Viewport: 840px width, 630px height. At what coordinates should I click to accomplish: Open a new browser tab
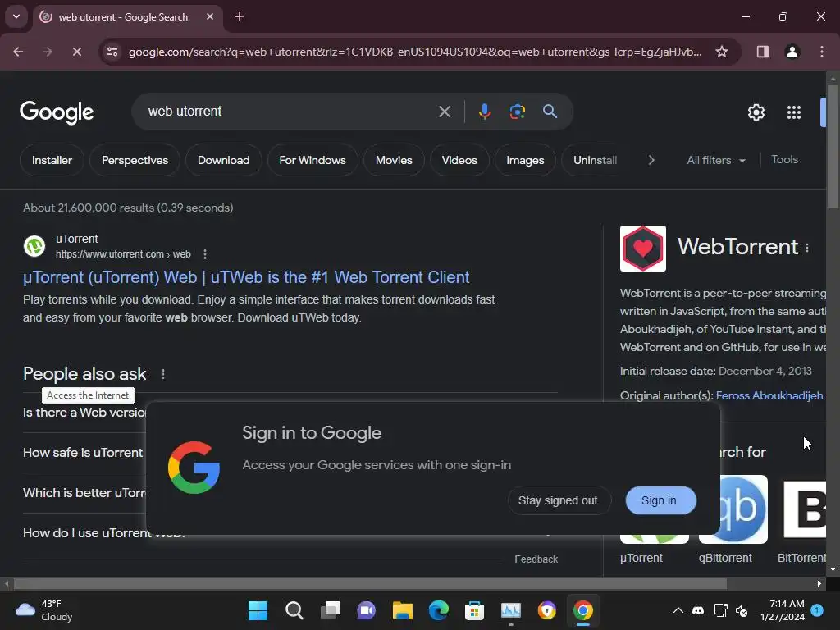tap(240, 16)
